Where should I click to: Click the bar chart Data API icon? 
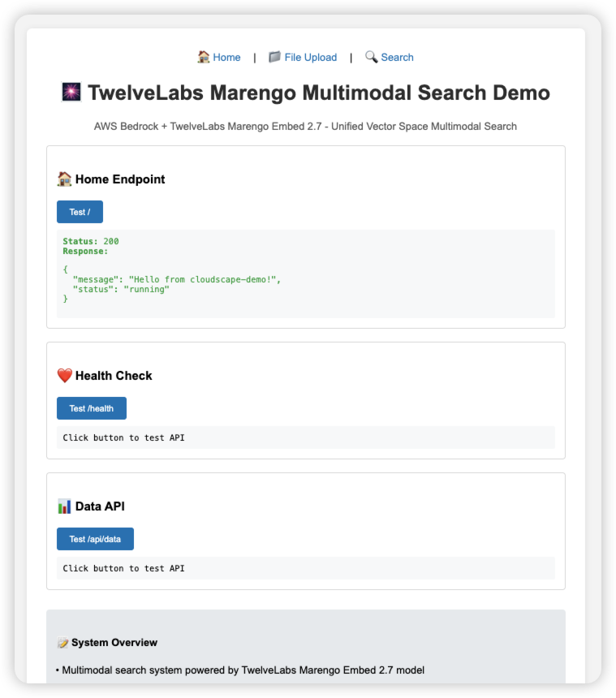pyautogui.click(x=65, y=506)
